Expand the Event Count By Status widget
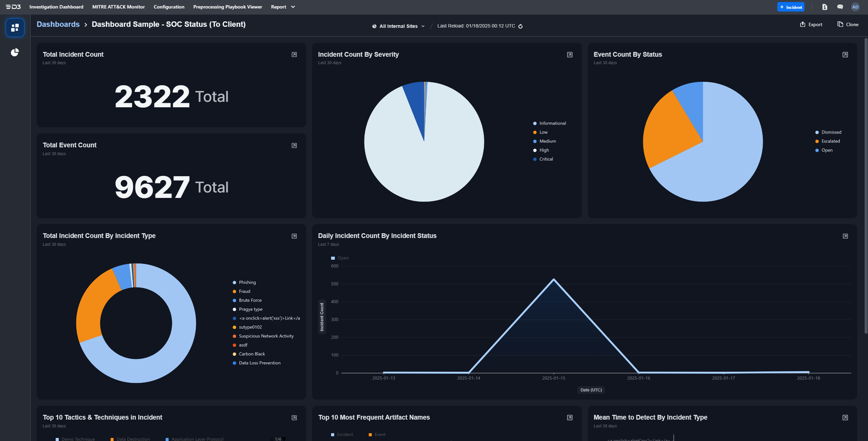 [x=845, y=54]
